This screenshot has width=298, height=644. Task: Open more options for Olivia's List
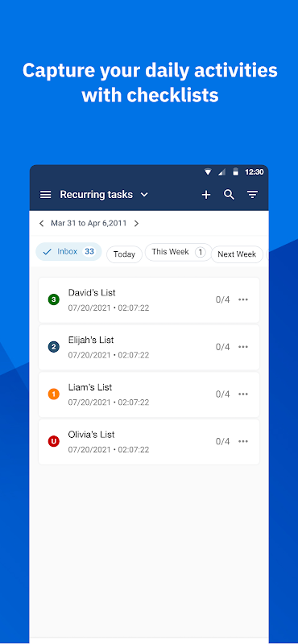[243, 441]
